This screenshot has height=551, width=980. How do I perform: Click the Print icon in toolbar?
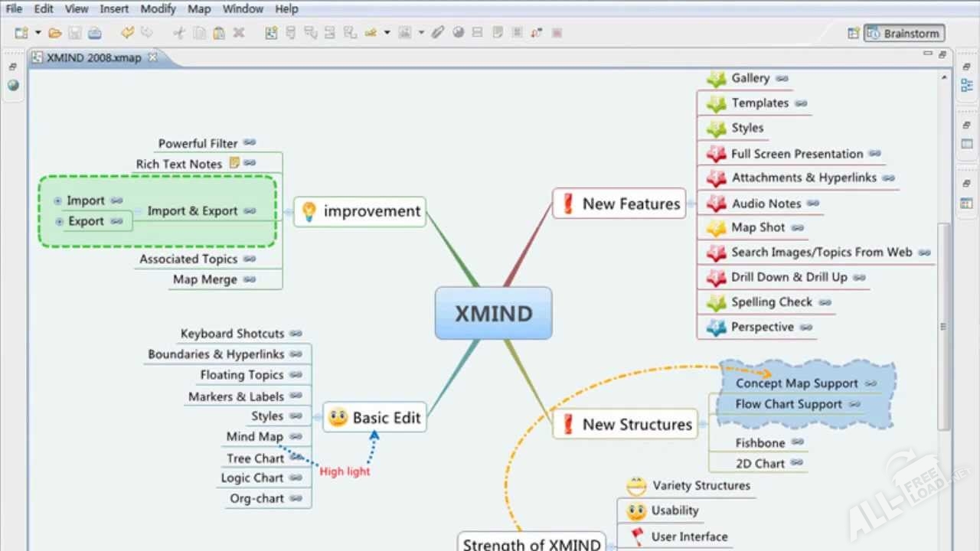click(94, 33)
